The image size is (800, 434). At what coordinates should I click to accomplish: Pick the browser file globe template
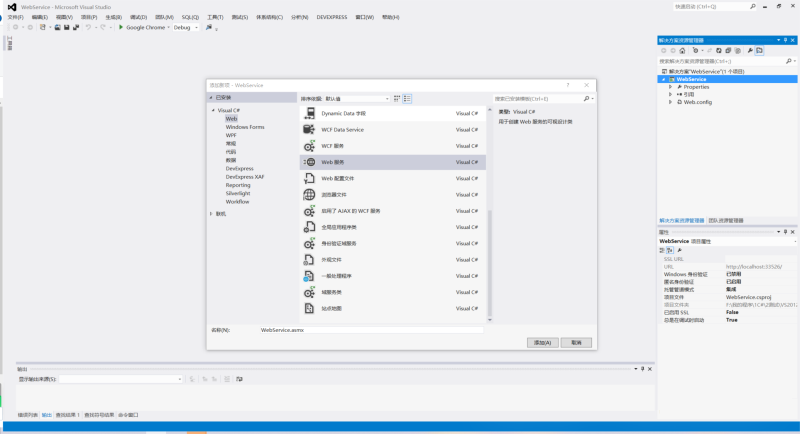pyautogui.click(x=392, y=195)
